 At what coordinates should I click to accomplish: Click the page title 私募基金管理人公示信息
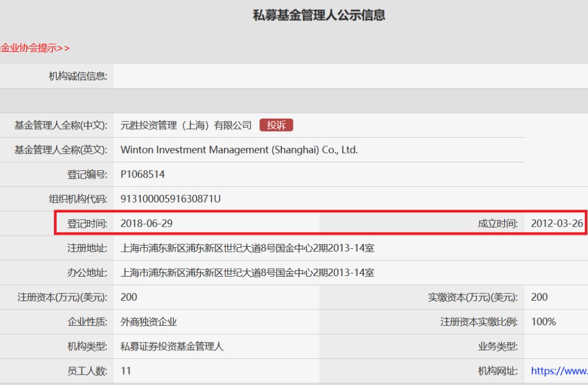[319, 15]
